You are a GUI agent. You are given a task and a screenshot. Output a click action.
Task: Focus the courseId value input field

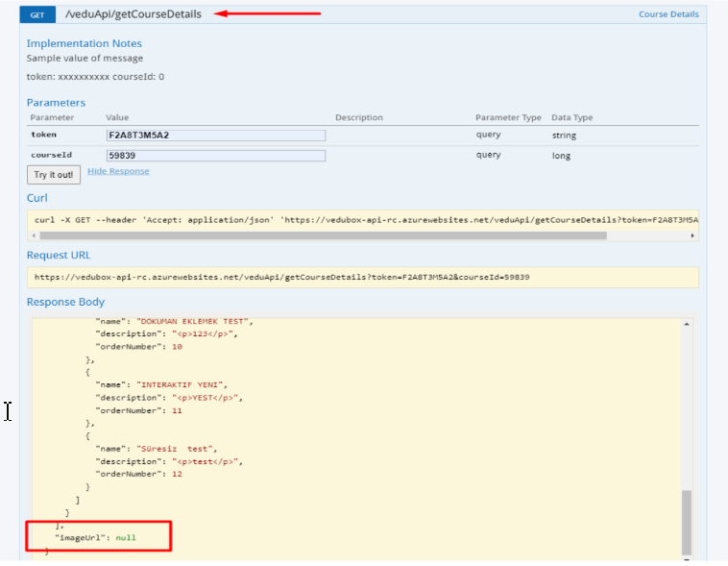point(215,155)
